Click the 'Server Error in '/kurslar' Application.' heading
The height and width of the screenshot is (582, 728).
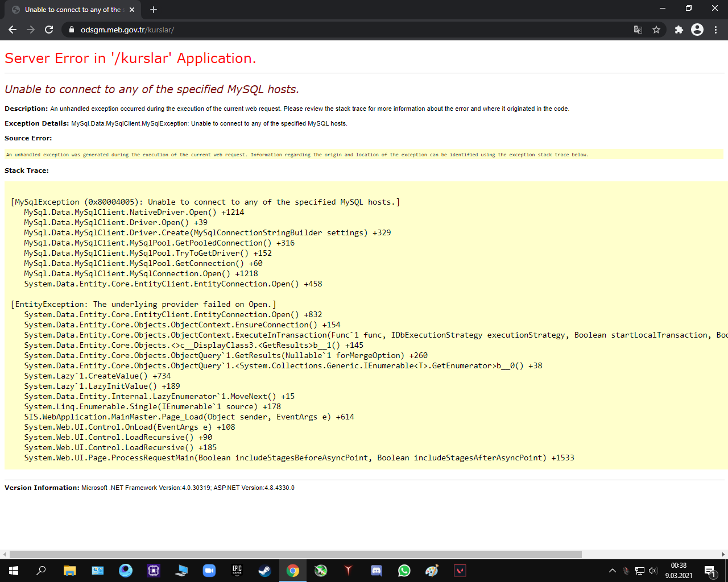tap(130, 59)
